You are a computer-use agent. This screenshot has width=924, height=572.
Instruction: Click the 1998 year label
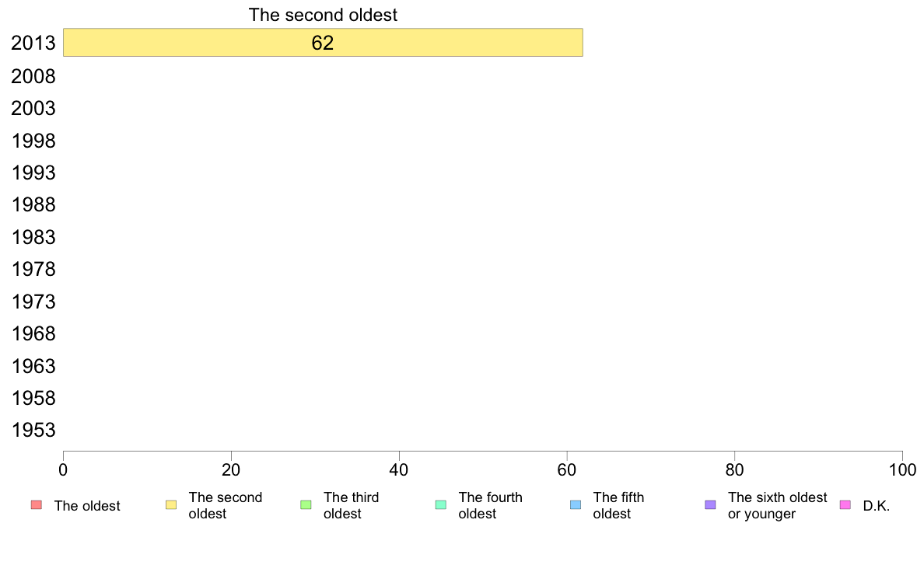coord(33,141)
